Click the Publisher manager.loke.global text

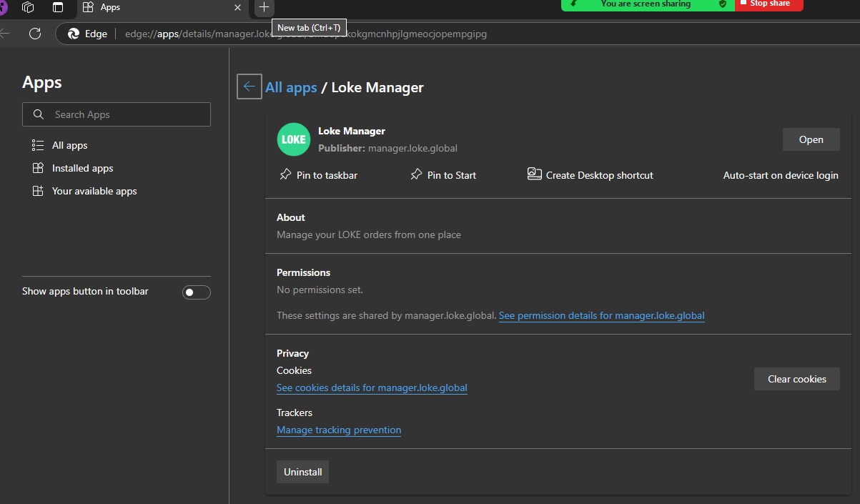click(x=387, y=148)
